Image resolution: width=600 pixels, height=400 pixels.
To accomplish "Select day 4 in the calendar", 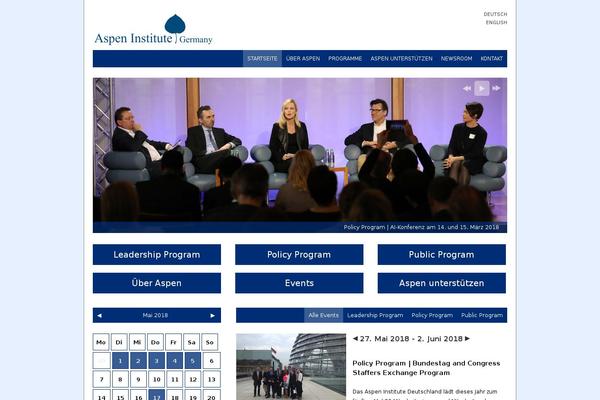I will pos(174,361).
